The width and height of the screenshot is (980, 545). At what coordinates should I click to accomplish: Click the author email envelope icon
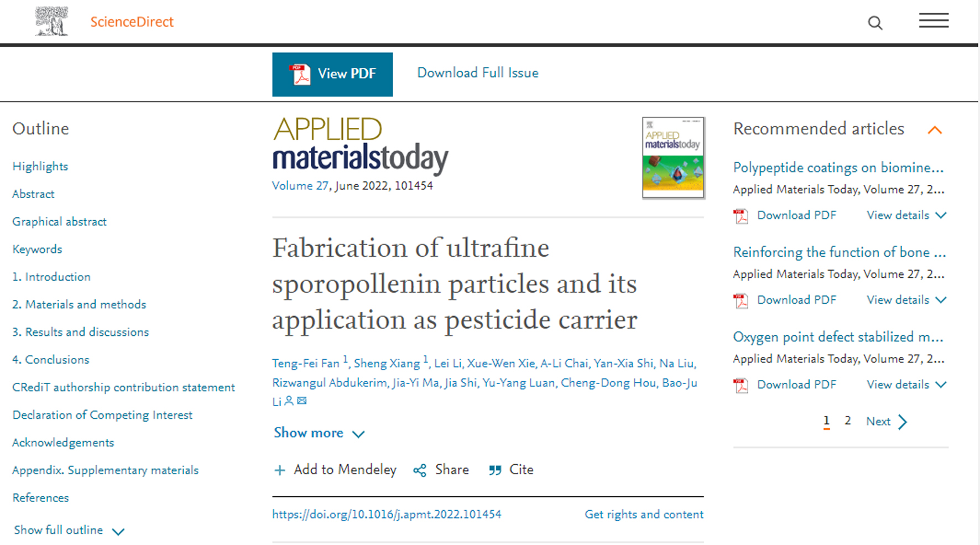click(x=302, y=401)
